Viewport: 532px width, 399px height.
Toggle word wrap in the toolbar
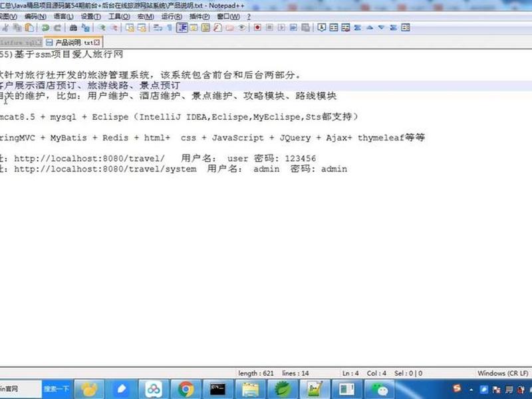coord(158,28)
